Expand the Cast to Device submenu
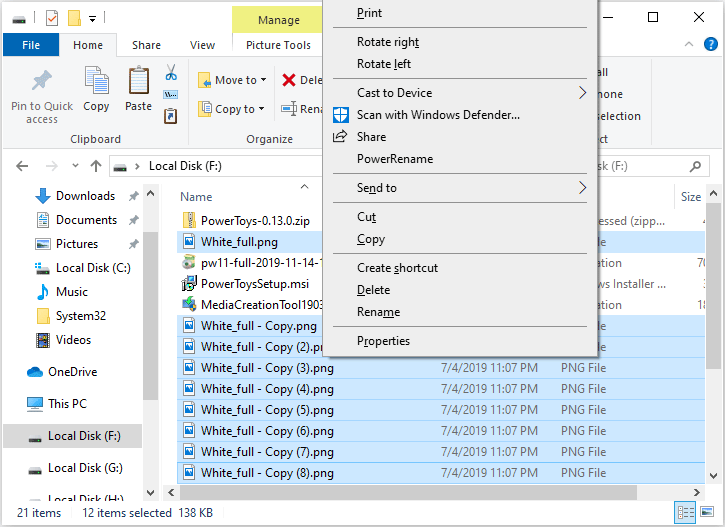725x527 pixels. tap(582, 93)
